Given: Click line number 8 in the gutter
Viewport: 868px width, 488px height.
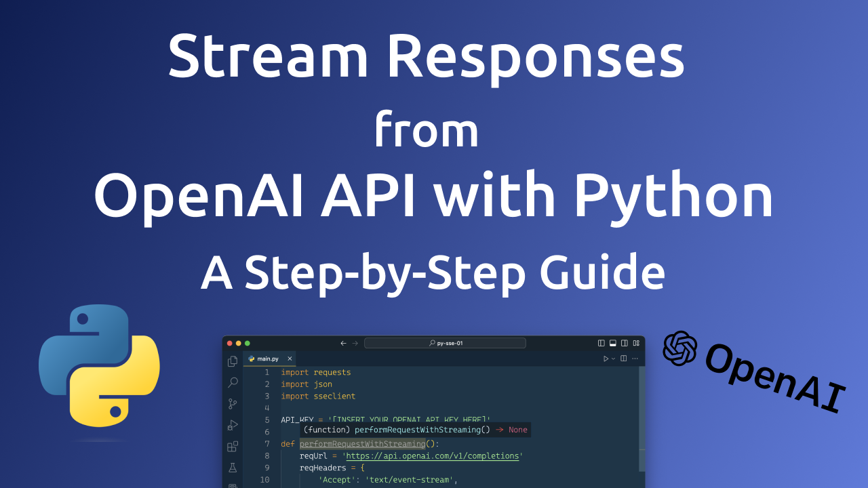Looking at the screenshot, I should point(267,456).
